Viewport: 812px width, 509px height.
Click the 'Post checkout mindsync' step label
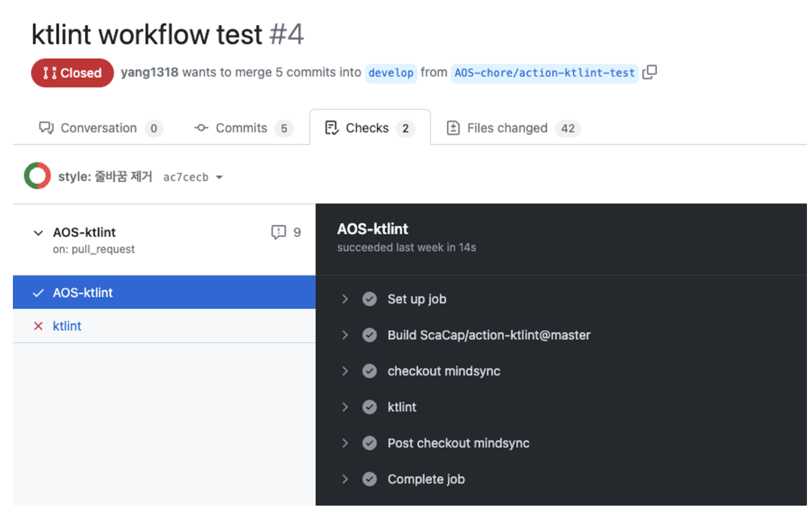(458, 443)
